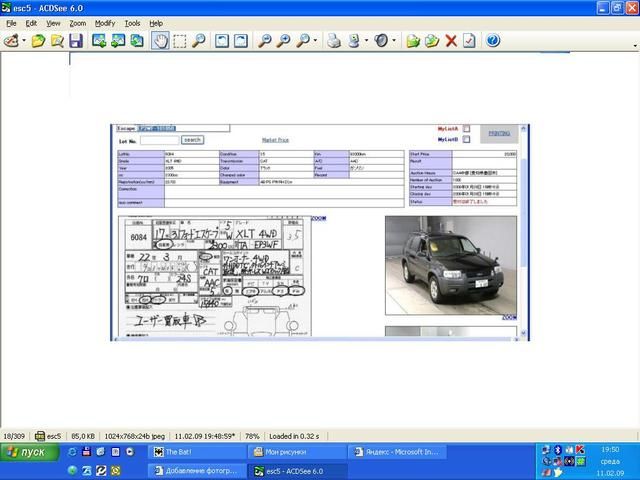Open the Edit menu
The height and width of the screenshot is (480, 640).
31,23
